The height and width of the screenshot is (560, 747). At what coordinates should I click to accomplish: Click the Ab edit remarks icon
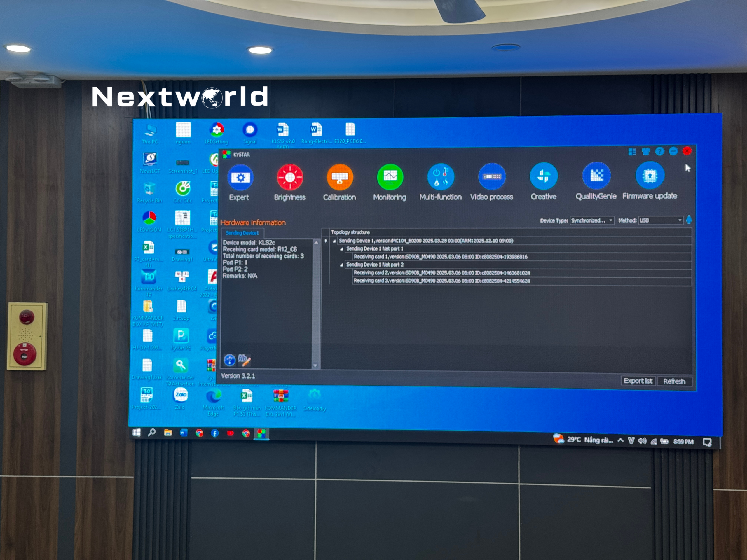[x=244, y=360]
